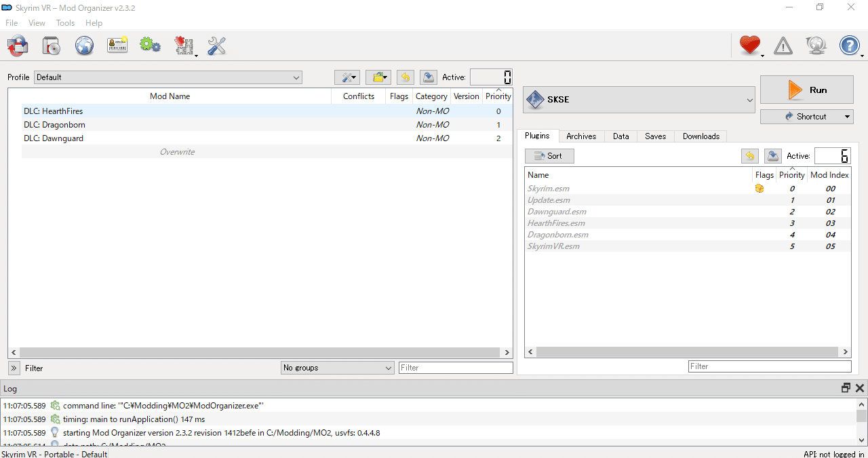Sort mods by Category column header
The height and width of the screenshot is (458, 868).
pos(431,96)
